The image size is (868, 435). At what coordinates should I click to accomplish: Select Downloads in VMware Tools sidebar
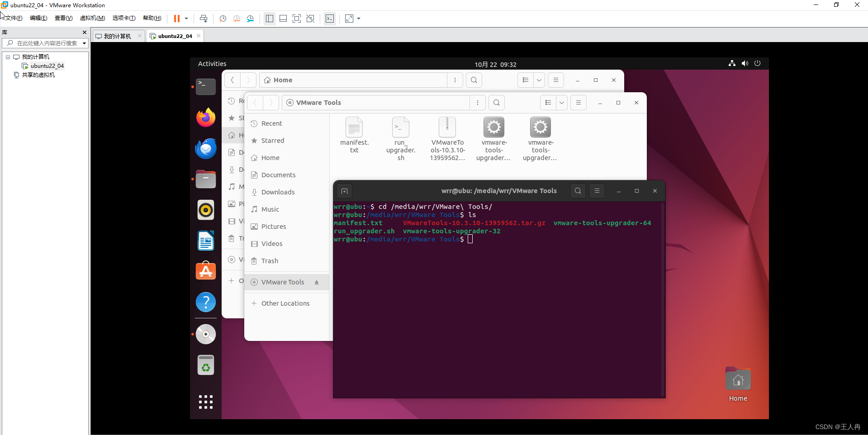pos(287,192)
